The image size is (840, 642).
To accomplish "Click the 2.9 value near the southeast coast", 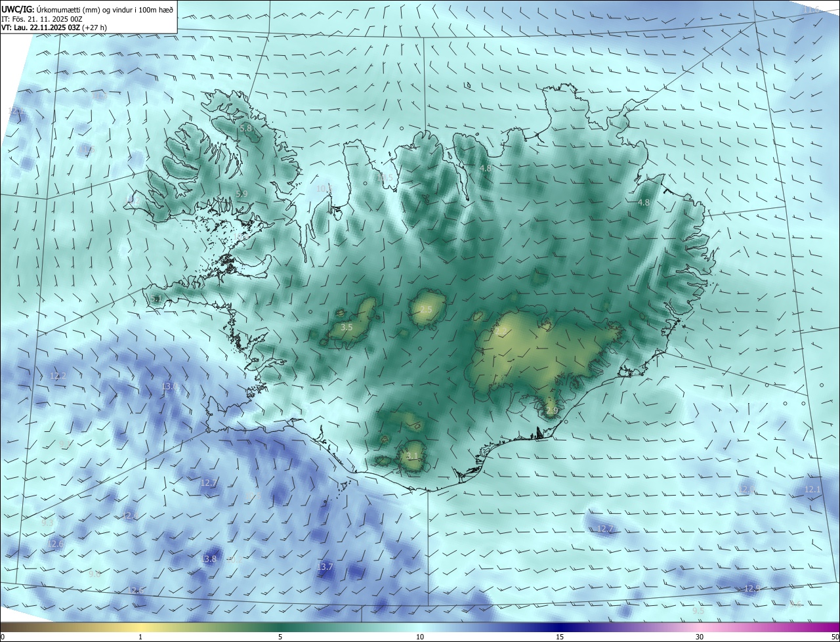I will [551, 411].
